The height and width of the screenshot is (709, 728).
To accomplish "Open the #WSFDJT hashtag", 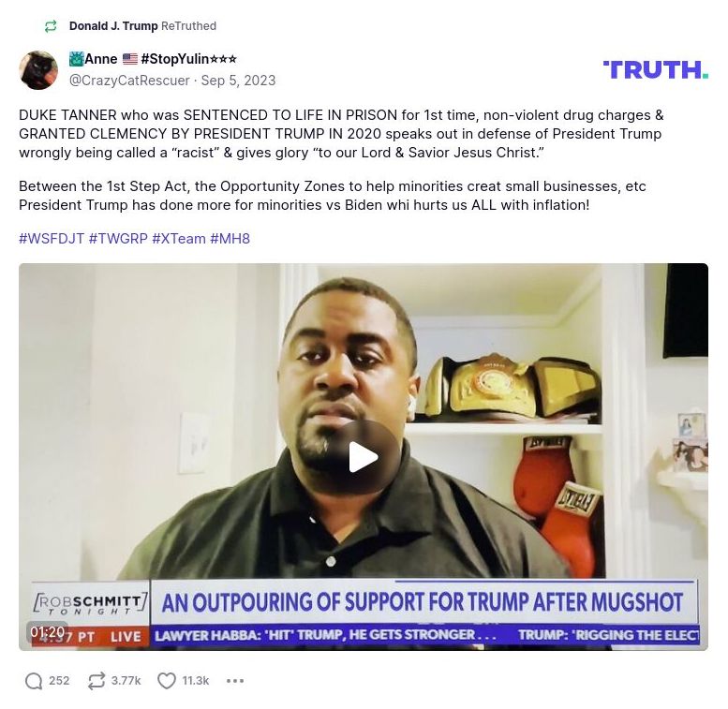I will click(52, 239).
